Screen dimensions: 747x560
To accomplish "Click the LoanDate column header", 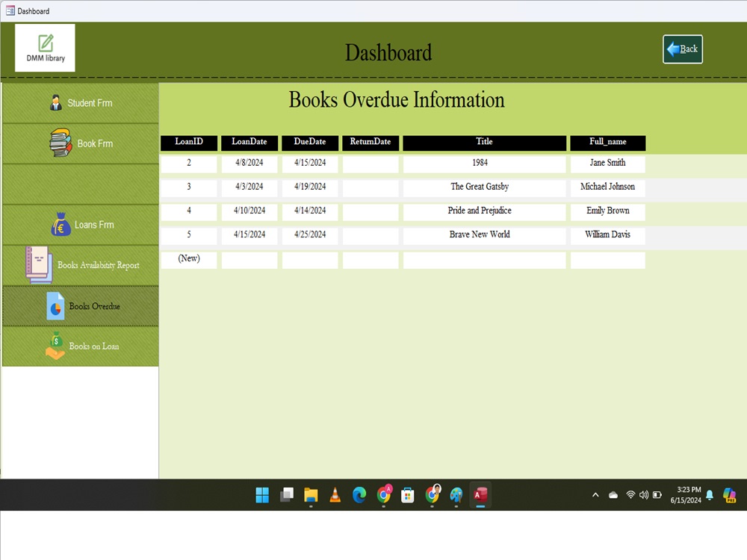I will pyautogui.click(x=249, y=143).
